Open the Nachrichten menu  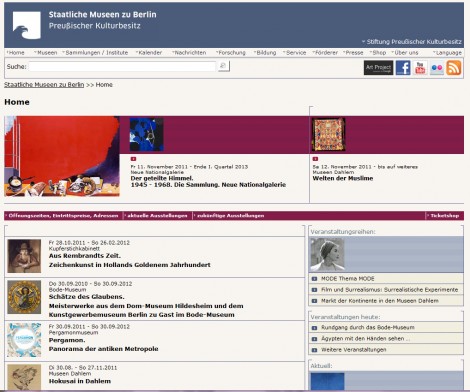(x=189, y=53)
